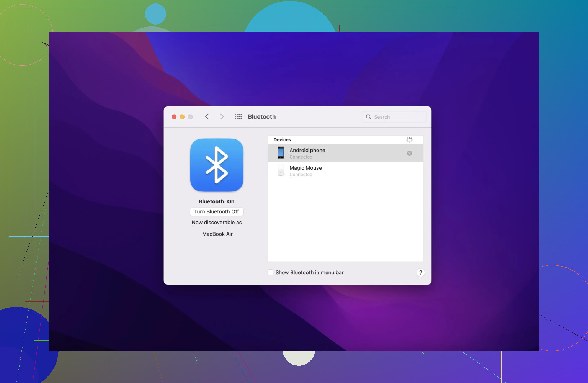Close the Bluetooth window with red button
The image size is (588, 383).
click(174, 117)
